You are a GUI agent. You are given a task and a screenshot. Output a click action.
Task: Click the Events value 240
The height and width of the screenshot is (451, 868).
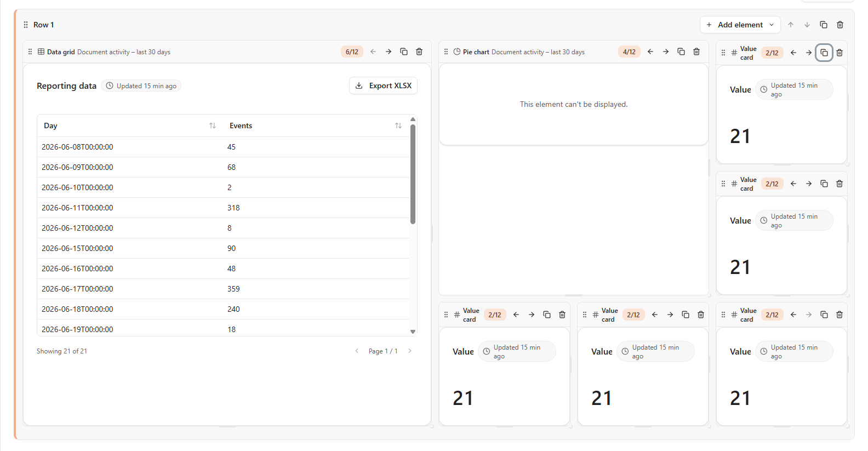pos(233,309)
